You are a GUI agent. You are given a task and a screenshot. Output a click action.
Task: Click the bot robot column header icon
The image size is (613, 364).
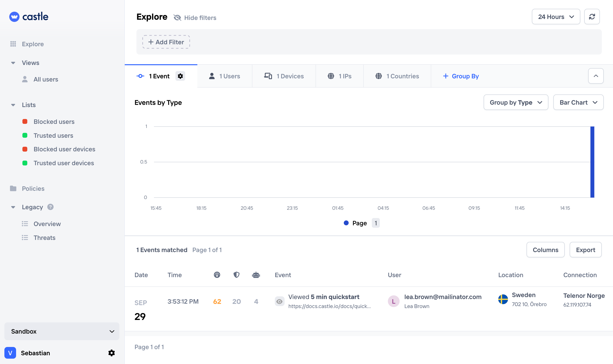256,275
